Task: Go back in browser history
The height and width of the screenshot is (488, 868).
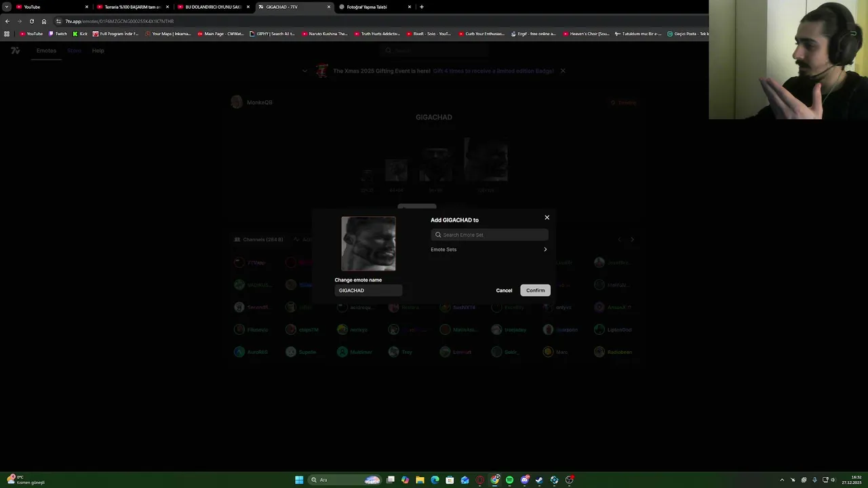Action: coord(7,21)
